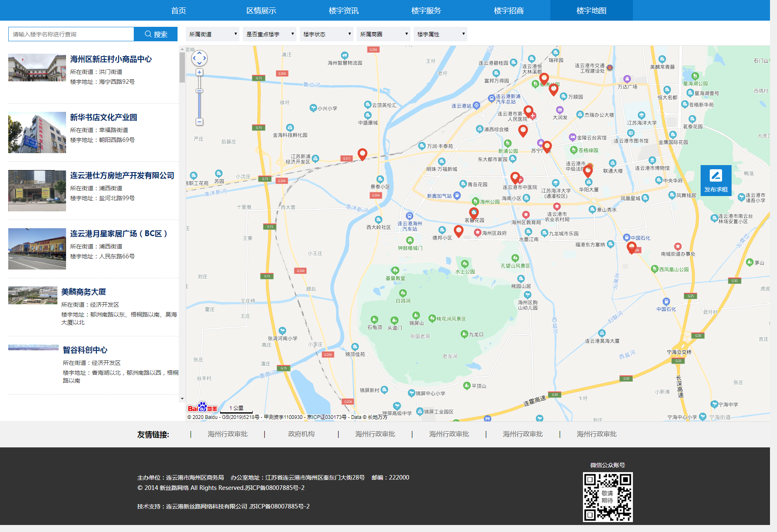Viewport: 777px width, 532px height.
Task: Focus the building name search field
Action: (71, 34)
